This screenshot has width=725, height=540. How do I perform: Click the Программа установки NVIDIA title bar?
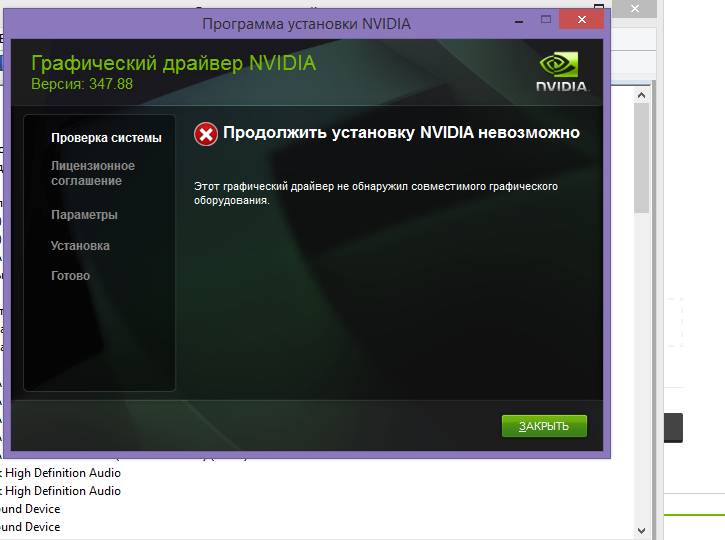pyautogui.click(x=306, y=24)
